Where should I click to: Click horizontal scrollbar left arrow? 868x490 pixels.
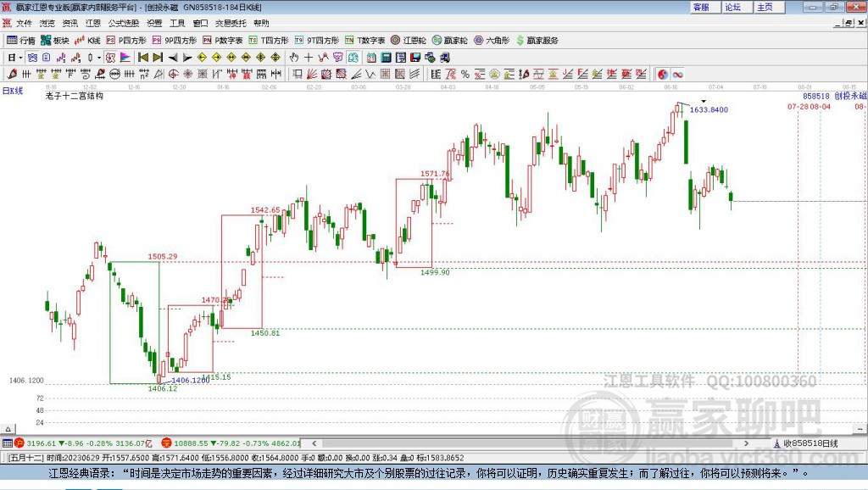pos(314,443)
